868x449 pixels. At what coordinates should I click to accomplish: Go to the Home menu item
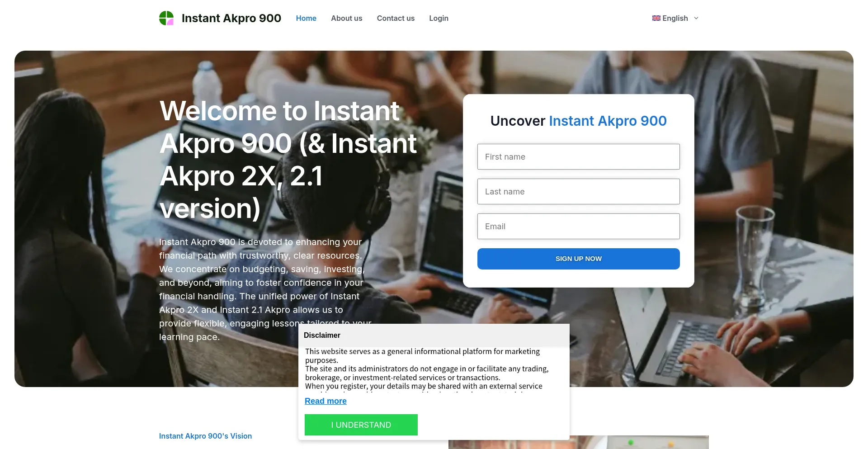click(x=306, y=18)
